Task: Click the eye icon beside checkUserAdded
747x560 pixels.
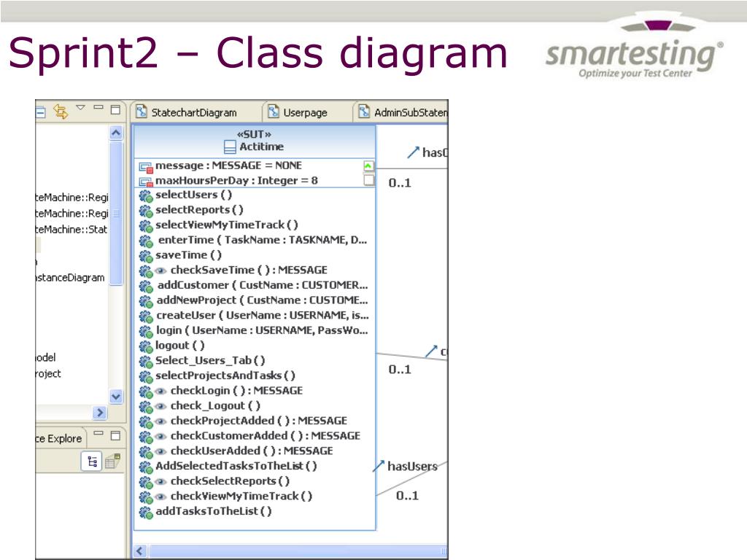Action: coord(161,451)
